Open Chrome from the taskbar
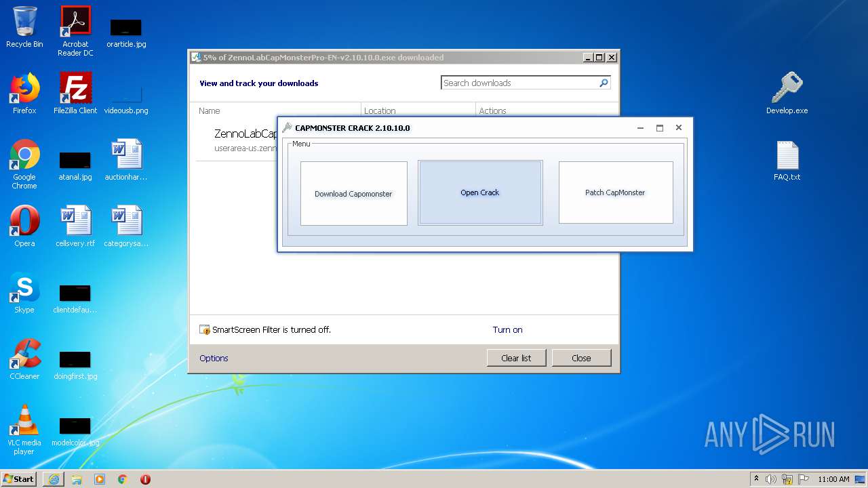The image size is (868, 488). 123,479
